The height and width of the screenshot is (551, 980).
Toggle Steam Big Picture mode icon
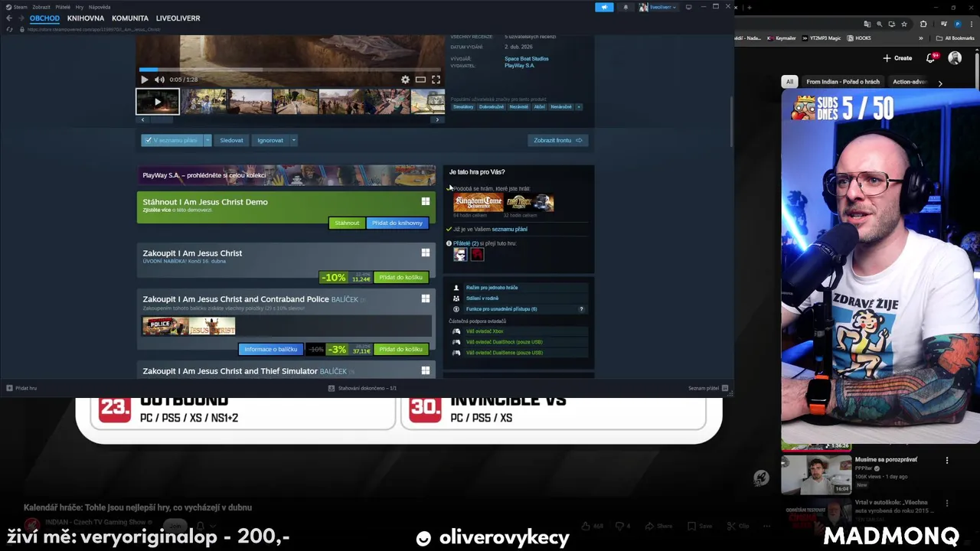pos(688,7)
